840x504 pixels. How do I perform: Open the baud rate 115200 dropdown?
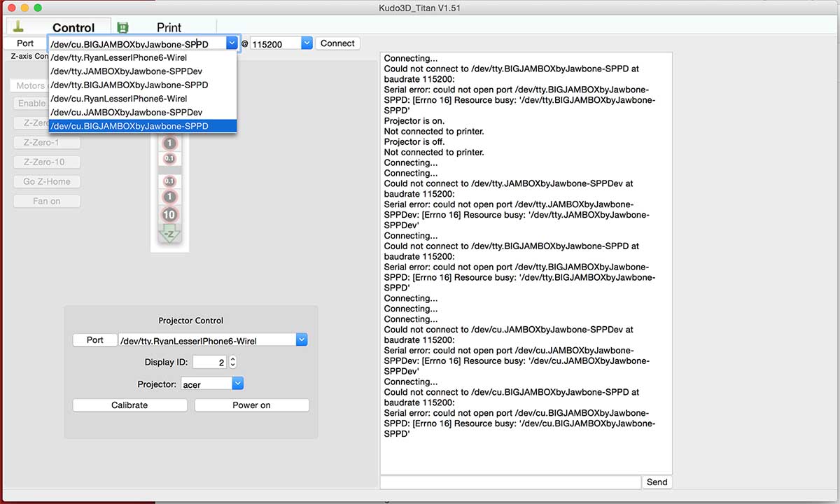(306, 43)
